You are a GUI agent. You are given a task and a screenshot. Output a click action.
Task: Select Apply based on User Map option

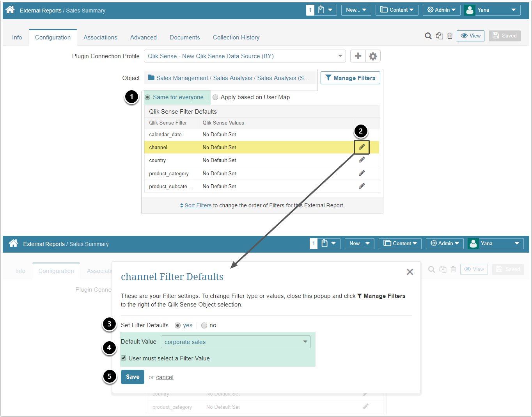point(215,97)
